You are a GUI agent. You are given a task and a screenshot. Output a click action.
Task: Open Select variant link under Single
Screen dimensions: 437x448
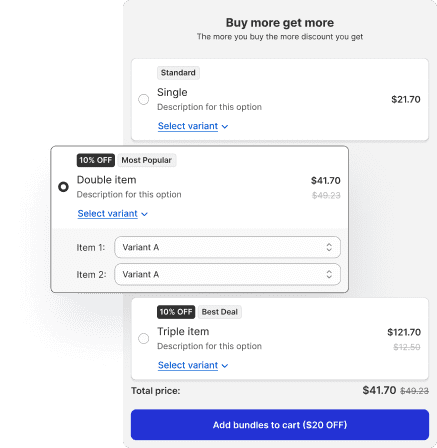(x=188, y=126)
